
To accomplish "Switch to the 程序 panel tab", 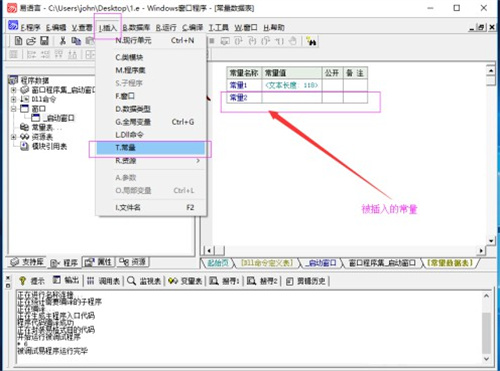I will pos(64,263).
